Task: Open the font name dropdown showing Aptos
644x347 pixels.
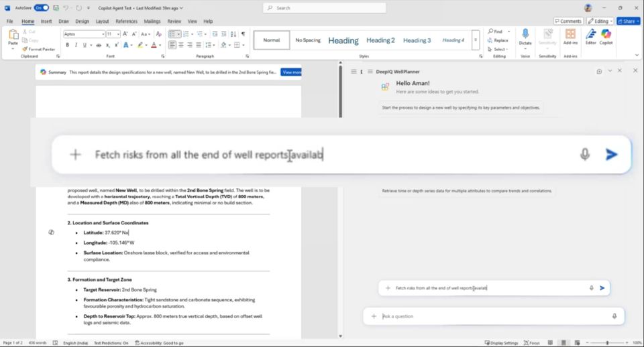Action: [84, 34]
